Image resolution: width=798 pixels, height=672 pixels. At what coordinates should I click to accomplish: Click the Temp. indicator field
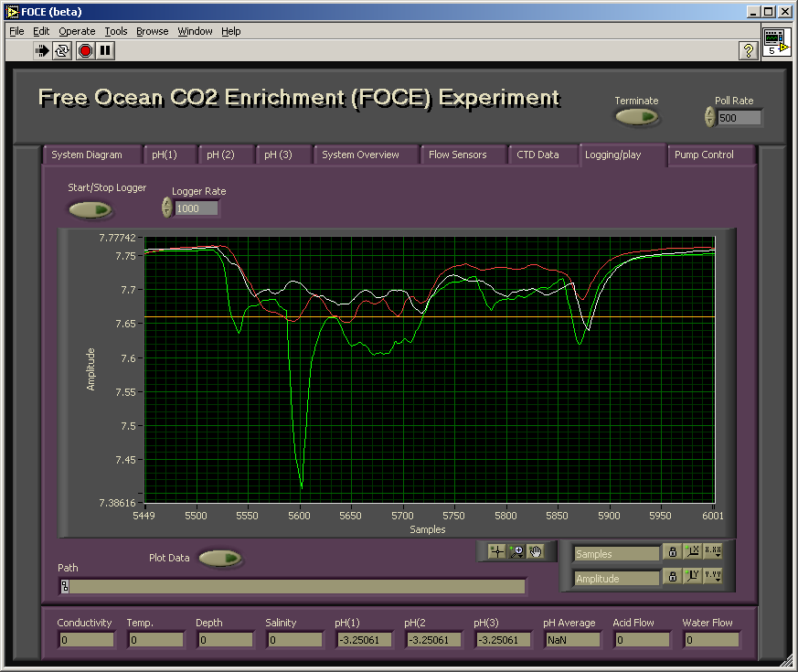(156, 640)
